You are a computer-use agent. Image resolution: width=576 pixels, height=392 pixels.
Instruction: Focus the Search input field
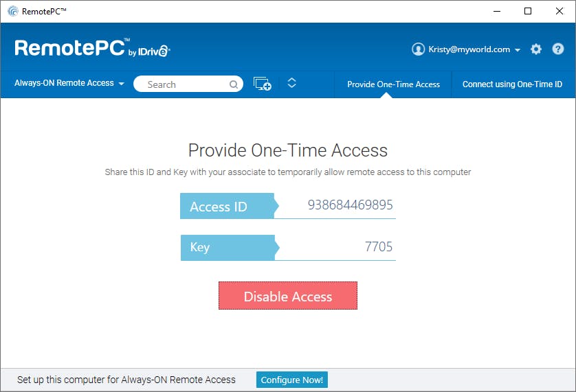coord(188,84)
